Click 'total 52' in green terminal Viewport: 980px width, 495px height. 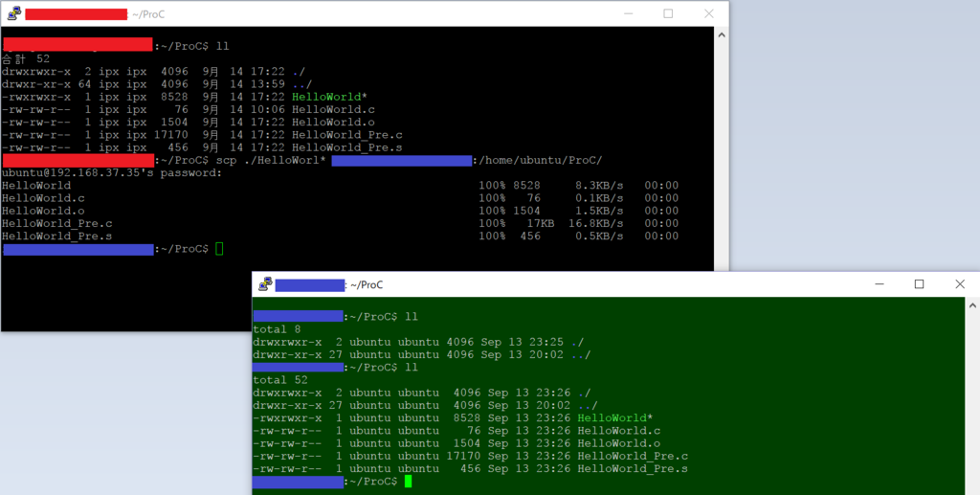point(281,380)
